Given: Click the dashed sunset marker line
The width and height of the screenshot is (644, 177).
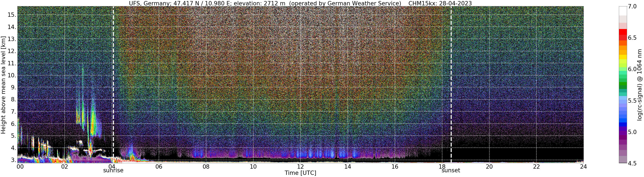Looking at the screenshot, I should click(x=451, y=85).
